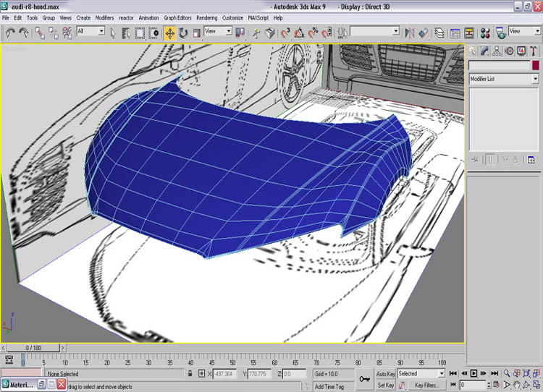Toggle Auto Key animation mode
Viewport: 543px width, 392px height.
tap(386, 374)
